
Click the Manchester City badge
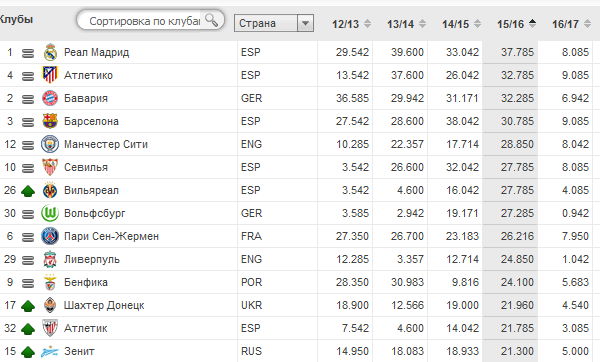point(50,144)
